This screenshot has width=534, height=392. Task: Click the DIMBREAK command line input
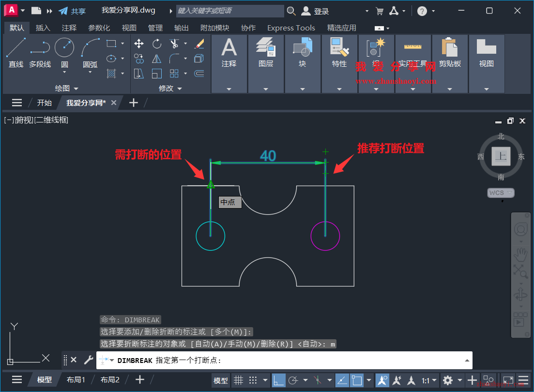click(284, 361)
